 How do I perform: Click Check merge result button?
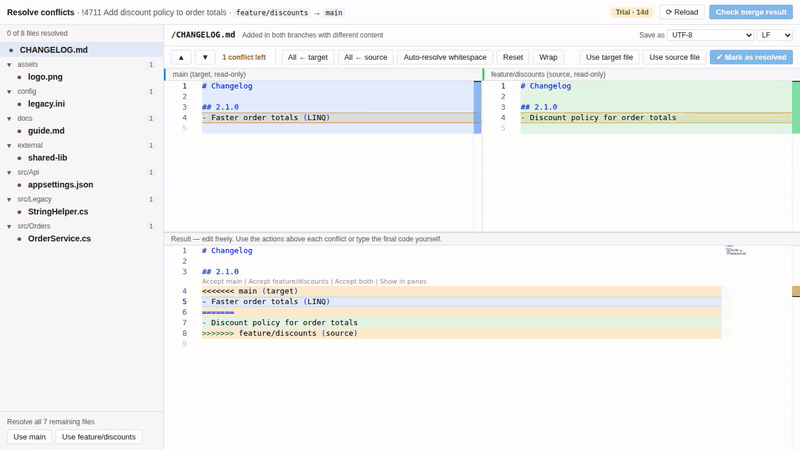click(751, 12)
